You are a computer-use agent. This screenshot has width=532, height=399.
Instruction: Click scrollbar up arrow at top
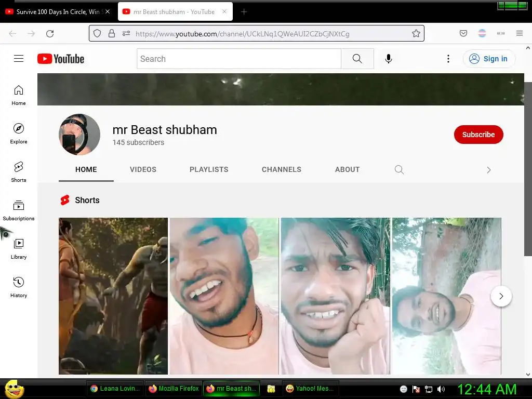(x=528, y=48)
